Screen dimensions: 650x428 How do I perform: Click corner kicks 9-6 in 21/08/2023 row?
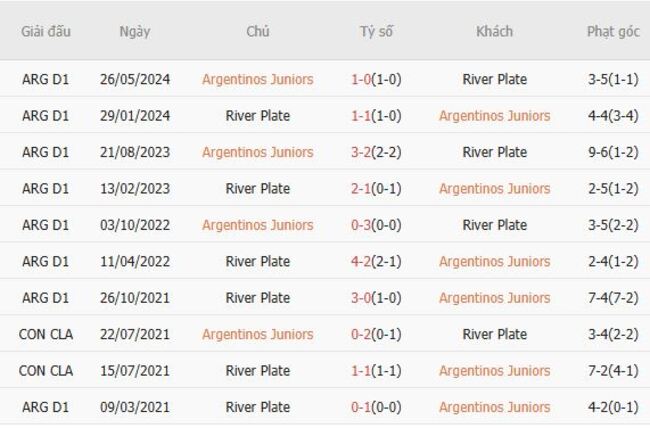tap(600, 153)
